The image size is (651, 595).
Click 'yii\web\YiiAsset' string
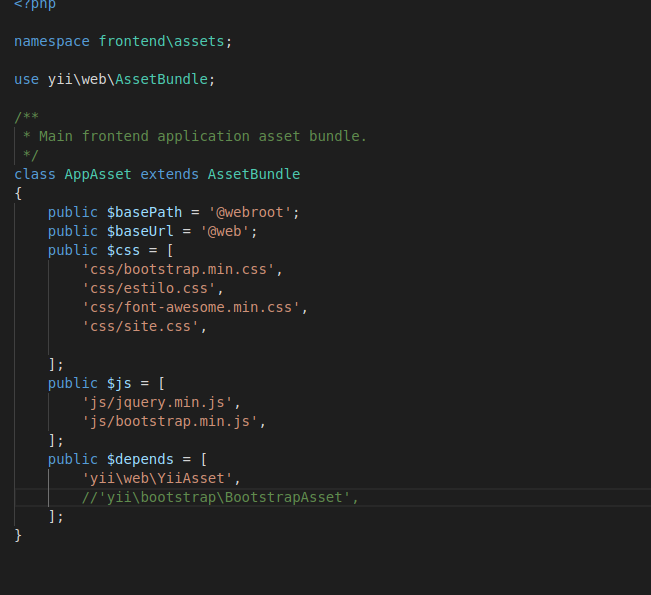point(157,479)
